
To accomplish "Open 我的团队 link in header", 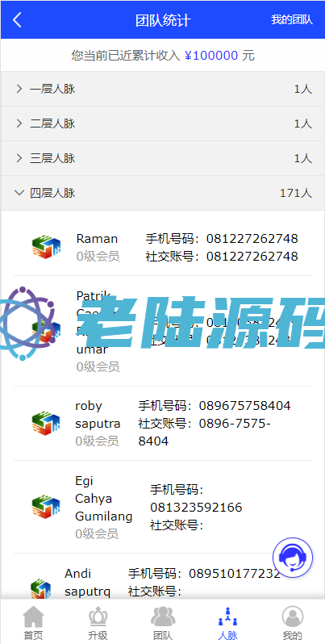I will coord(292,19).
